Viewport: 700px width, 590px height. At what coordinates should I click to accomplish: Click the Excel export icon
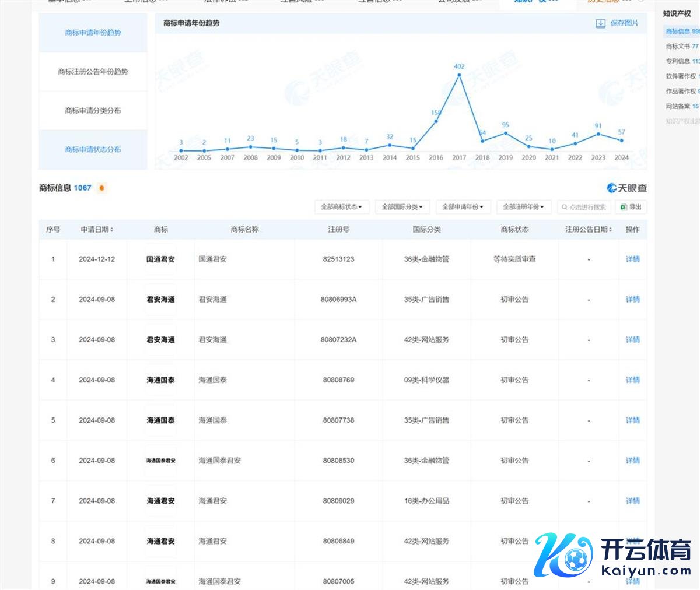[623, 207]
